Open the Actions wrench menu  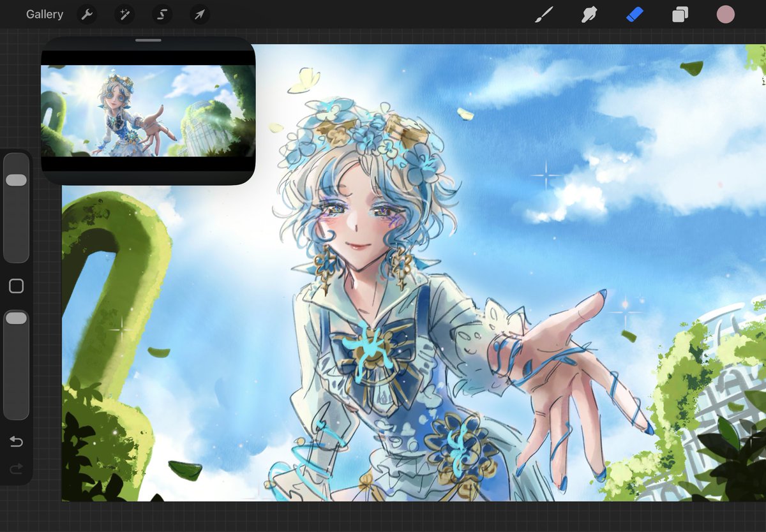pos(87,14)
